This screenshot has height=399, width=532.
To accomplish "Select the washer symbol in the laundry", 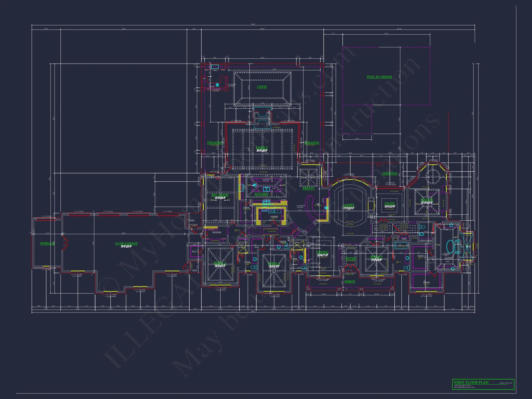I will point(271,210).
